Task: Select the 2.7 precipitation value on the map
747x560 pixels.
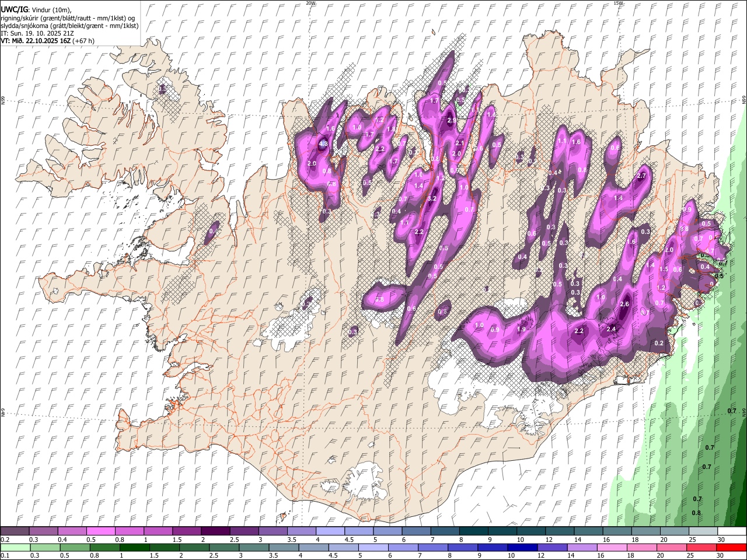Action: point(642,176)
